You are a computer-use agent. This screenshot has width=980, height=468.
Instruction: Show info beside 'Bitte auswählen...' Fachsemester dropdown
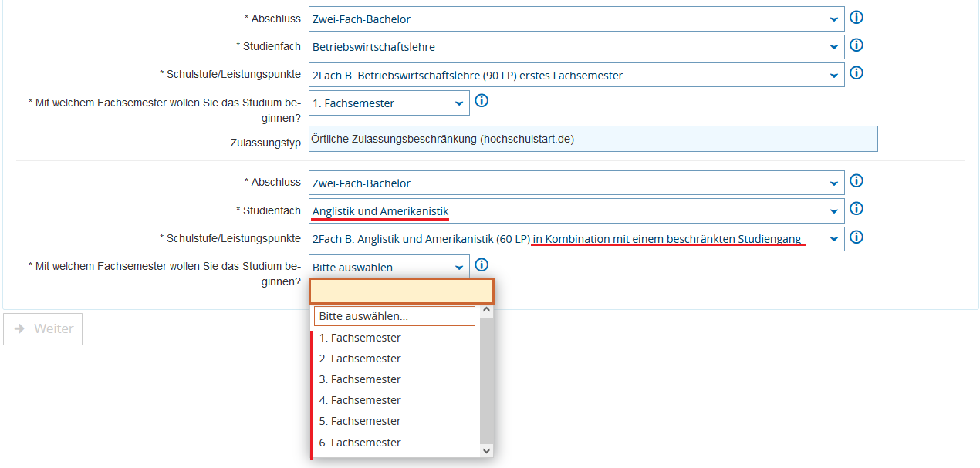(x=482, y=265)
